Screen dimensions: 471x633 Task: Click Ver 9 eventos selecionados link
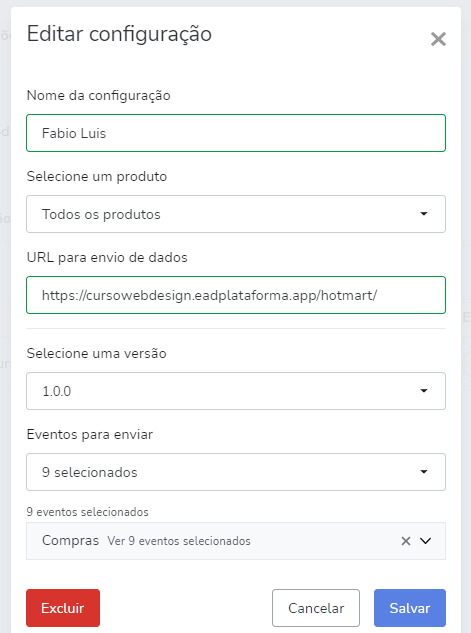coord(179,541)
